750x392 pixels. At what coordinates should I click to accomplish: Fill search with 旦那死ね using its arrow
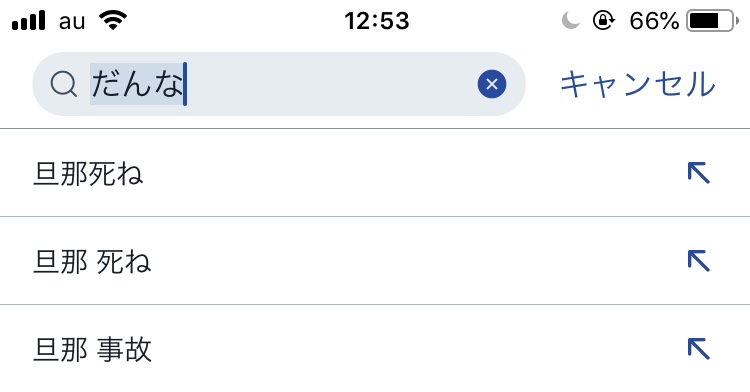coord(698,173)
